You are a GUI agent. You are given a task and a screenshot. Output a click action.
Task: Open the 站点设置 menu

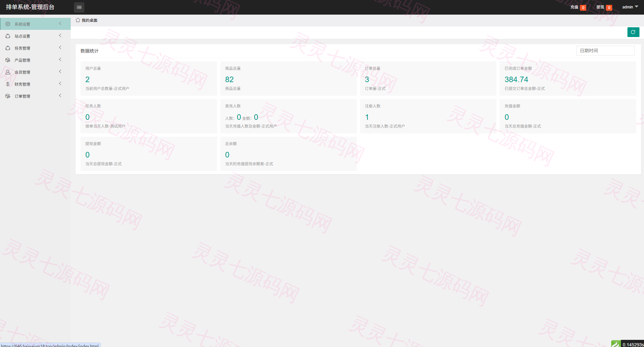(x=35, y=36)
